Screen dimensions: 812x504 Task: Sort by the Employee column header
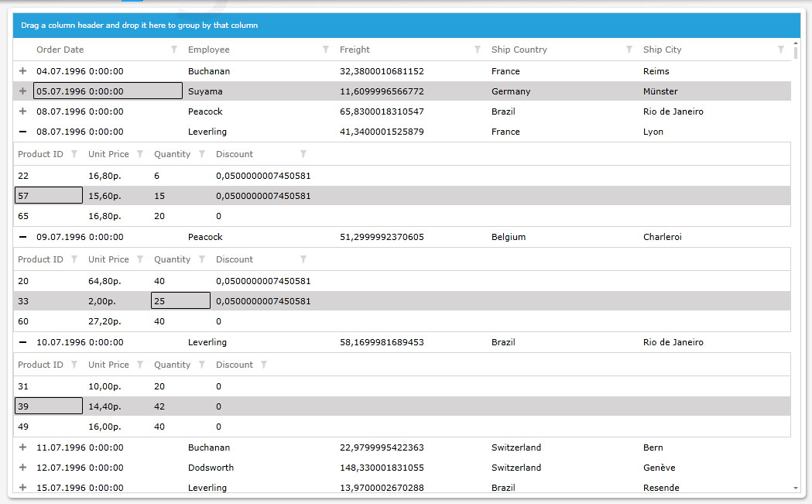coord(209,50)
